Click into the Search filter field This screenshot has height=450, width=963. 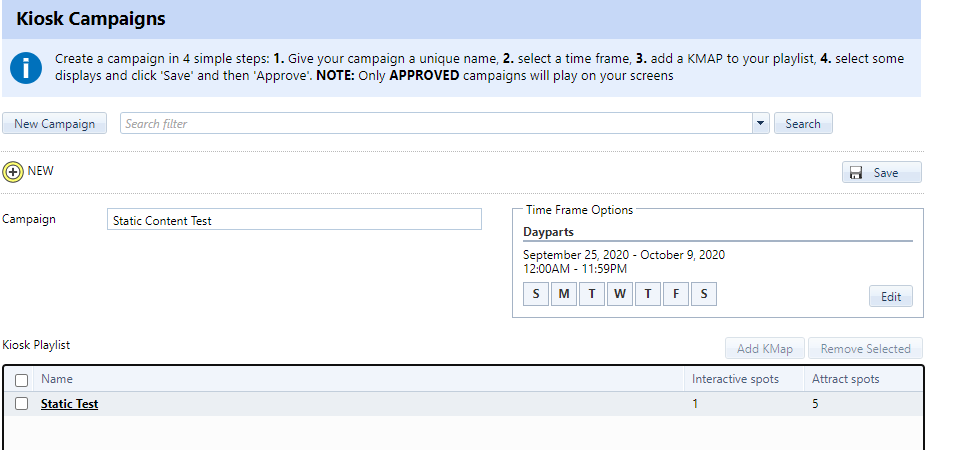[x=435, y=124]
